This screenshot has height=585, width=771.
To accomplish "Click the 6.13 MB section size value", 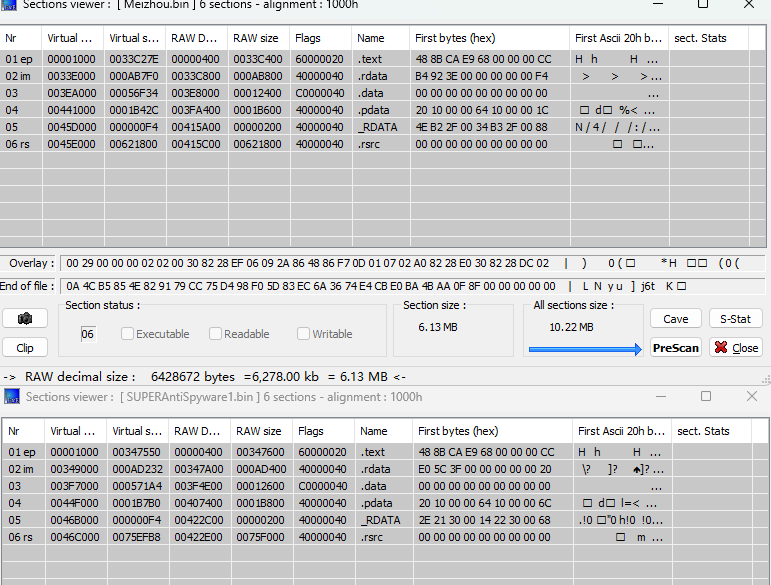I will tap(438, 327).
